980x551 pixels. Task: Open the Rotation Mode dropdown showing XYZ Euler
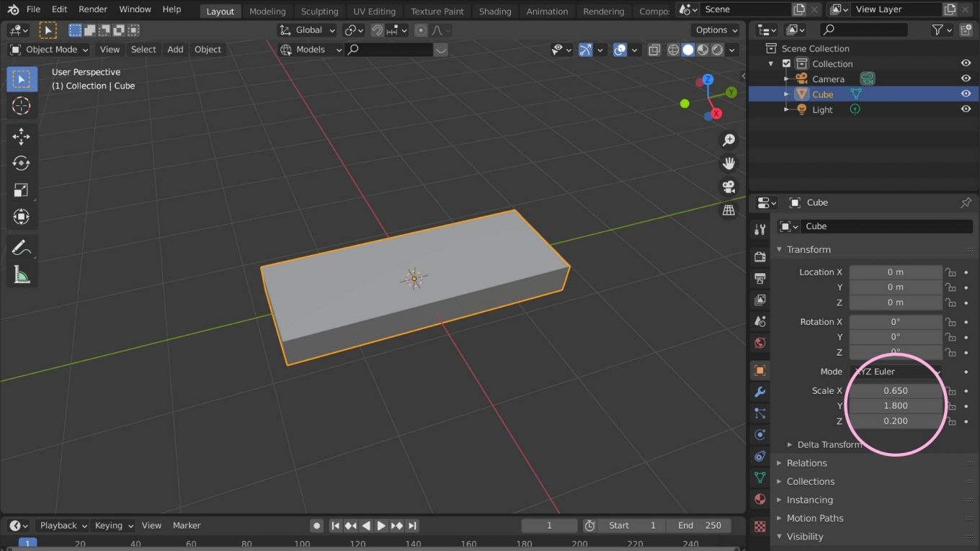click(896, 371)
